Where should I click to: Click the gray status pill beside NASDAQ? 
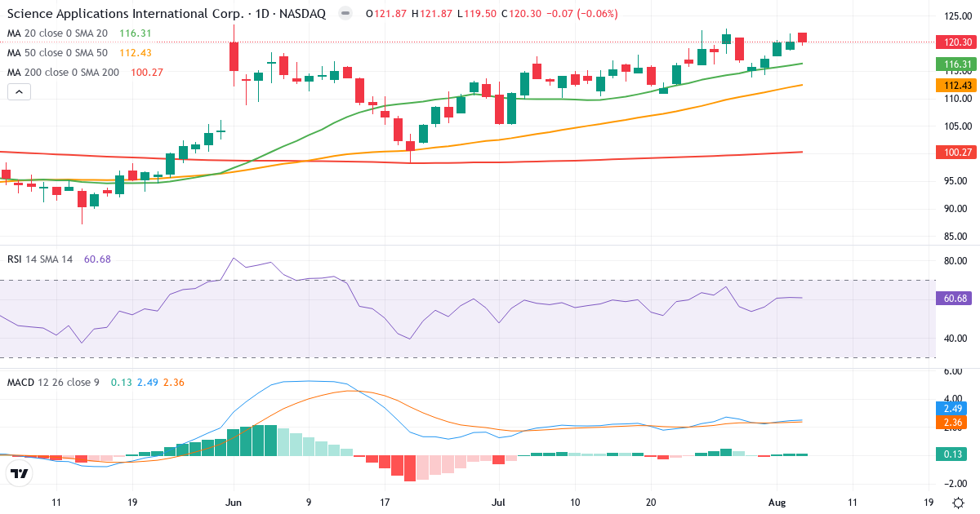point(346,14)
